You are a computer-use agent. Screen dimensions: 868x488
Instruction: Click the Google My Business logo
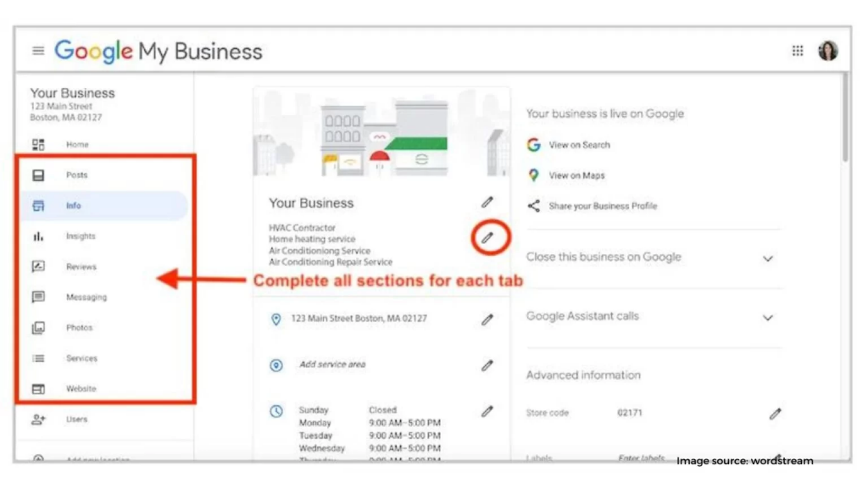click(x=159, y=52)
